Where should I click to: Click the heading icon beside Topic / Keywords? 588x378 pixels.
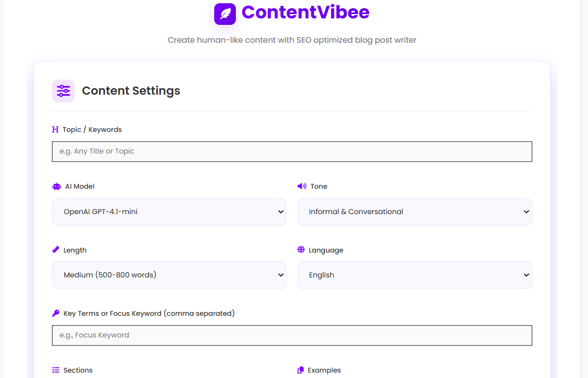tap(55, 130)
